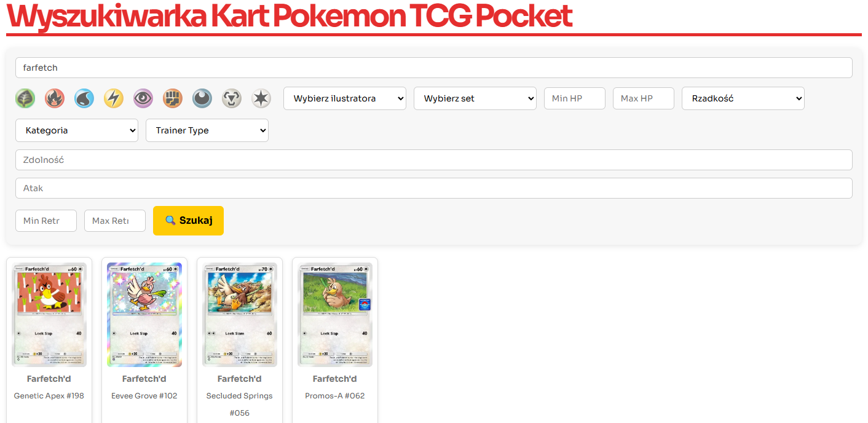Open the Rzadkość rarity dropdown
Viewport: 868px width, 423px height.
[x=743, y=98]
